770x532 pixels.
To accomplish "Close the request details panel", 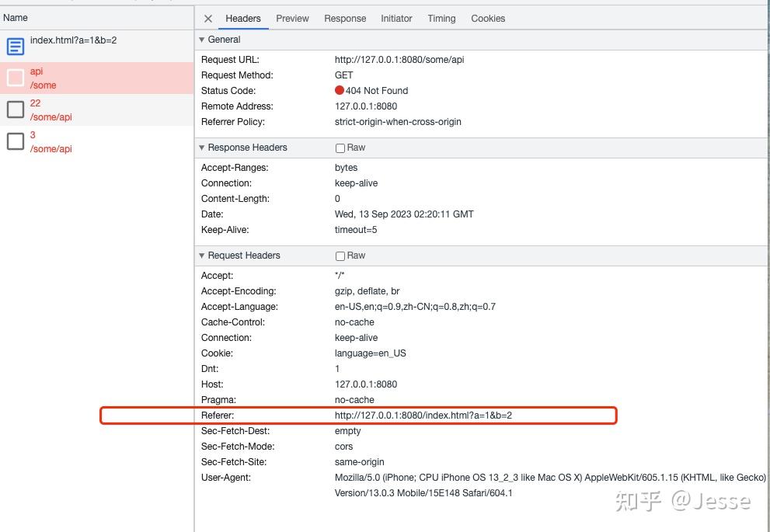I will click(x=208, y=19).
